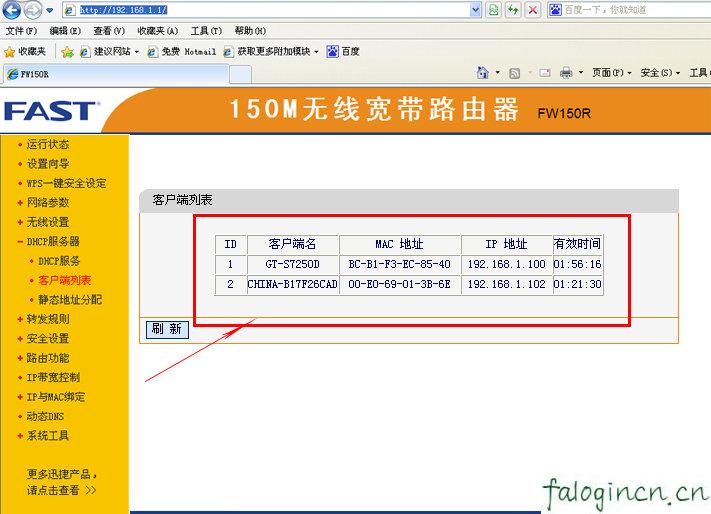This screenshot has width=711, height=514.
Task: Click the compatibility view icon
Action: (x=493, y=10)
